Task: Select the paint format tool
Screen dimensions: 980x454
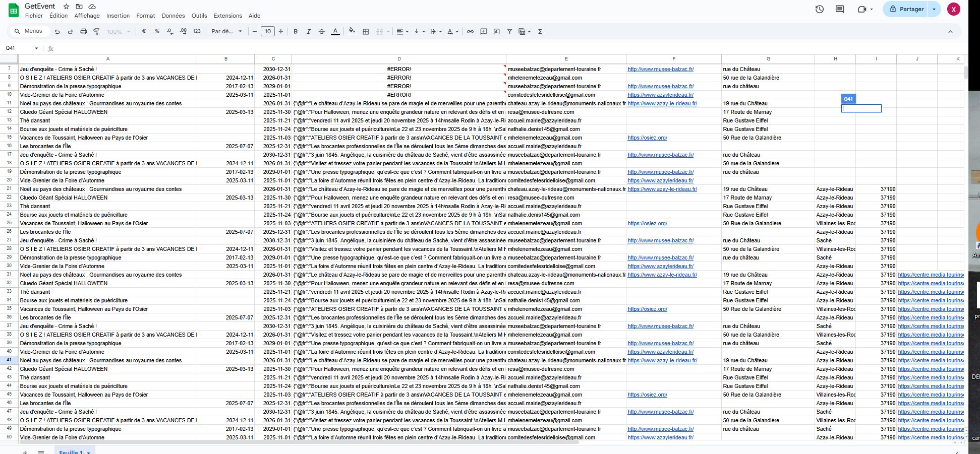Action: pyautogui.click(x=97, y=32)
